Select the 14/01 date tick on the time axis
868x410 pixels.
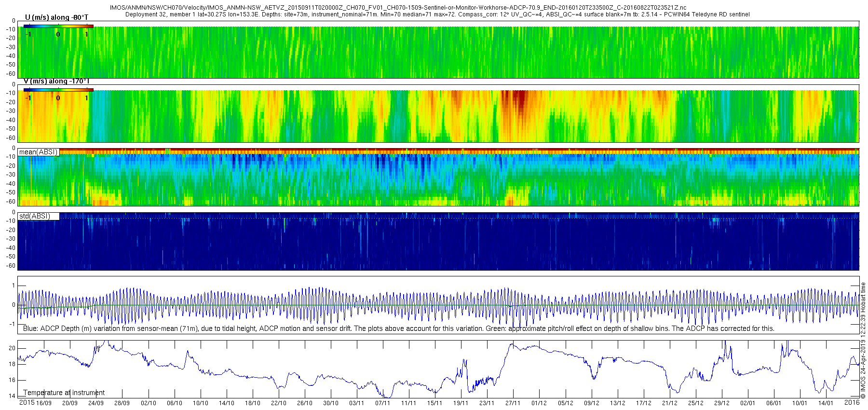826,403
